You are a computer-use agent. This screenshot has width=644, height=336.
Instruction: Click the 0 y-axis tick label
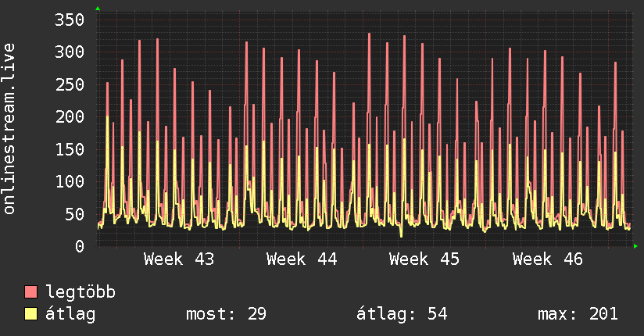(80, 246)
